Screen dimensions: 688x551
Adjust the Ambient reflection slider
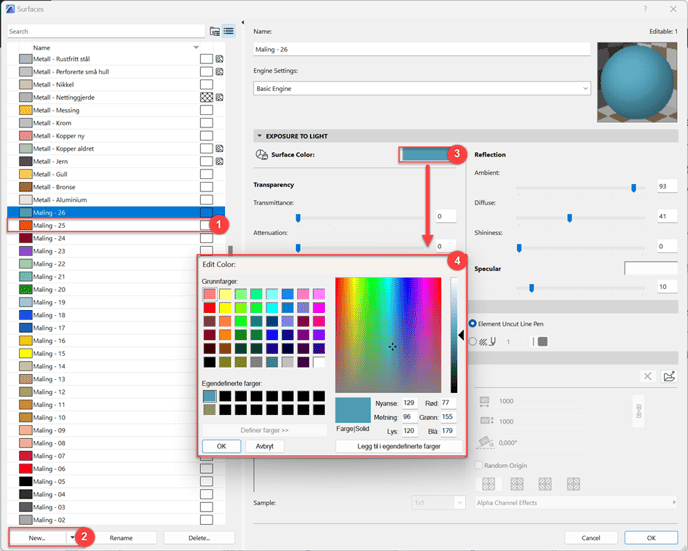pos(634,188)
